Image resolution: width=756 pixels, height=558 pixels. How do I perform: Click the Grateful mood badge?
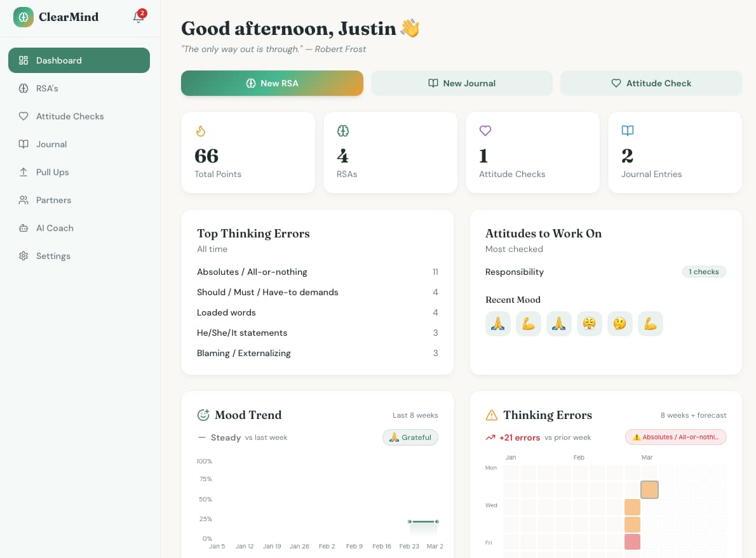[410, 437]
